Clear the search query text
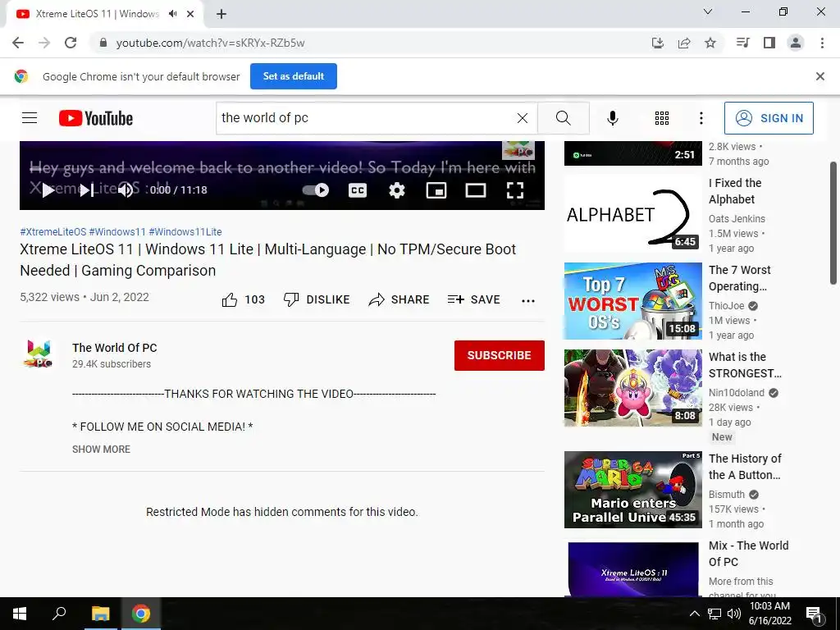 [523, 118]
